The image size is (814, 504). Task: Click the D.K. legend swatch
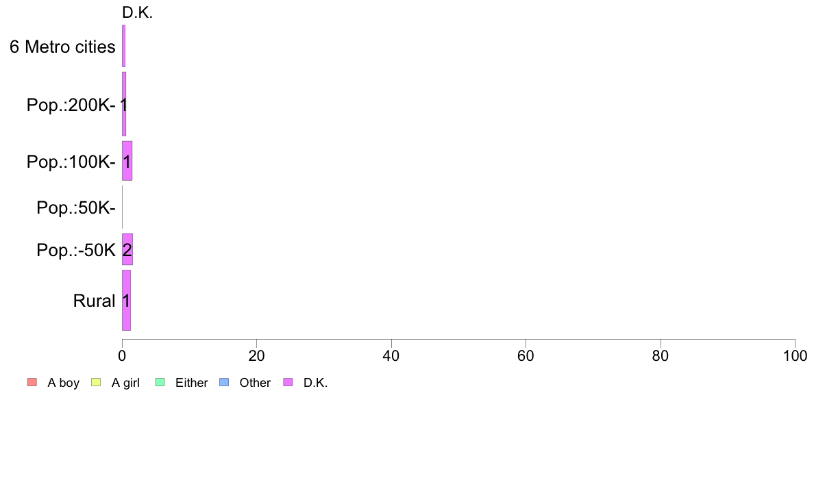tap(288, 383)
